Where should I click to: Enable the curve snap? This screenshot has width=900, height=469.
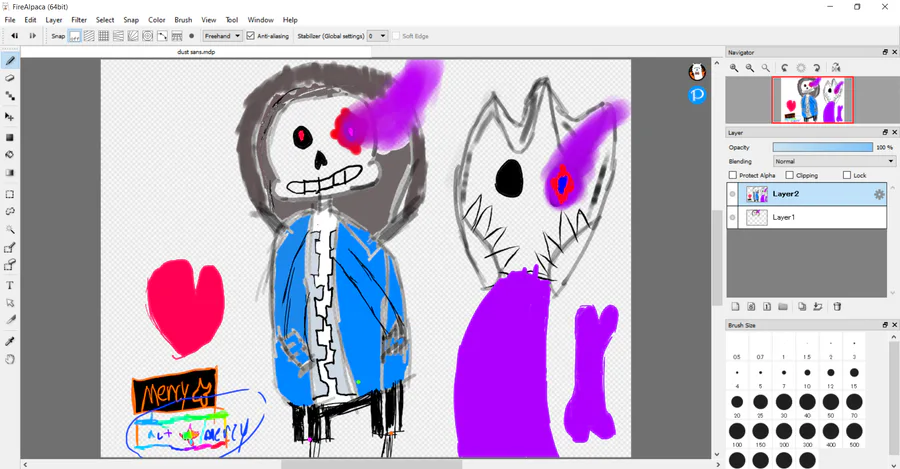[162, 36]
